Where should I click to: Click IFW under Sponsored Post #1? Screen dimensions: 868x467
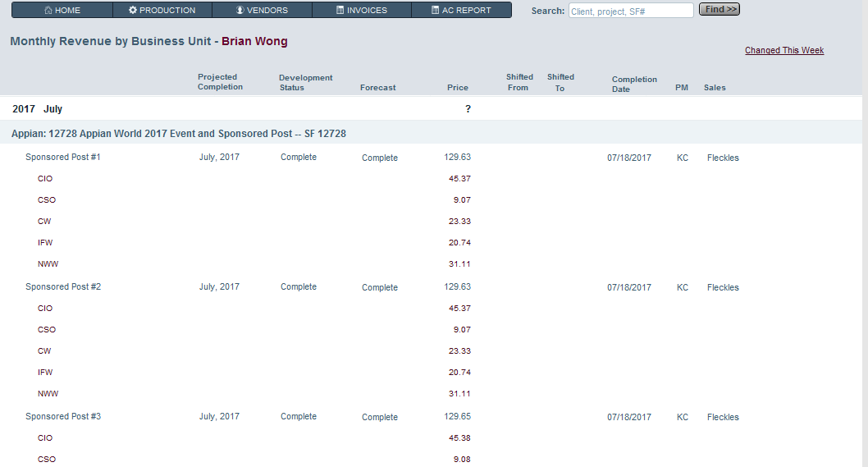(x=45, y=243)
